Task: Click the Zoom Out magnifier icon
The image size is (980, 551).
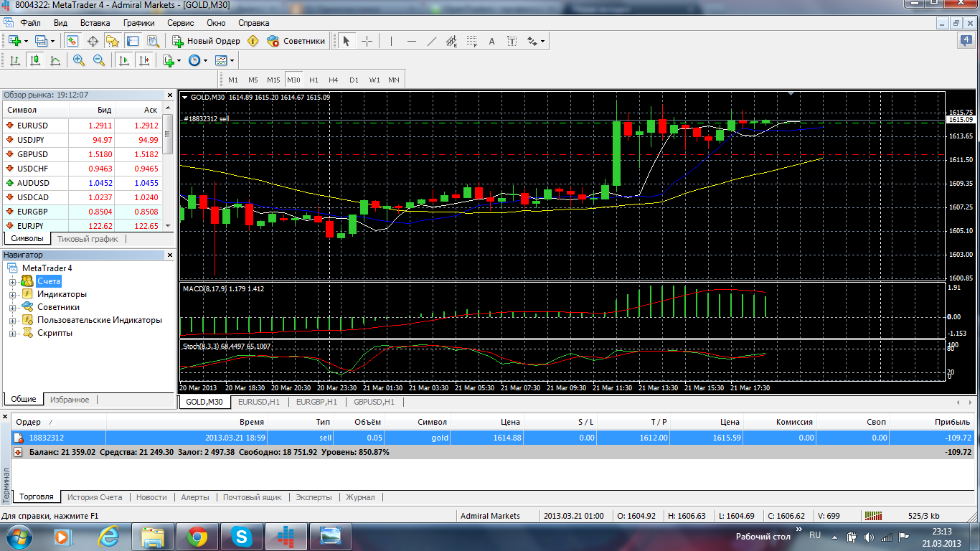Action: [99, 61]
